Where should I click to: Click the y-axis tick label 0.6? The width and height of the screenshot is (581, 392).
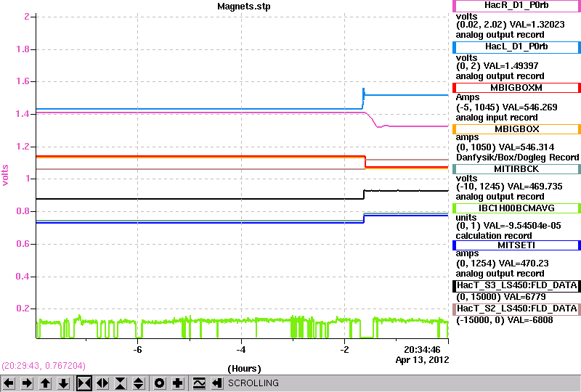[23, 244]
